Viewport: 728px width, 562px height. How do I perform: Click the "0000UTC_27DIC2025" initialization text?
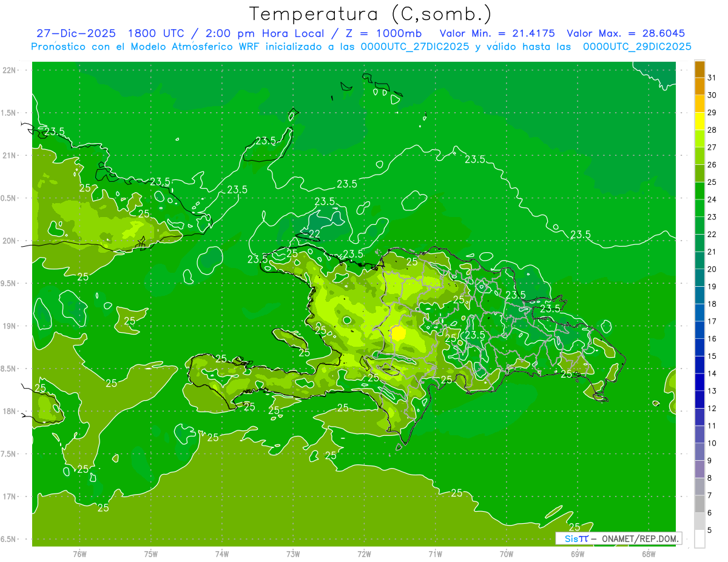(x=415, y=47)
